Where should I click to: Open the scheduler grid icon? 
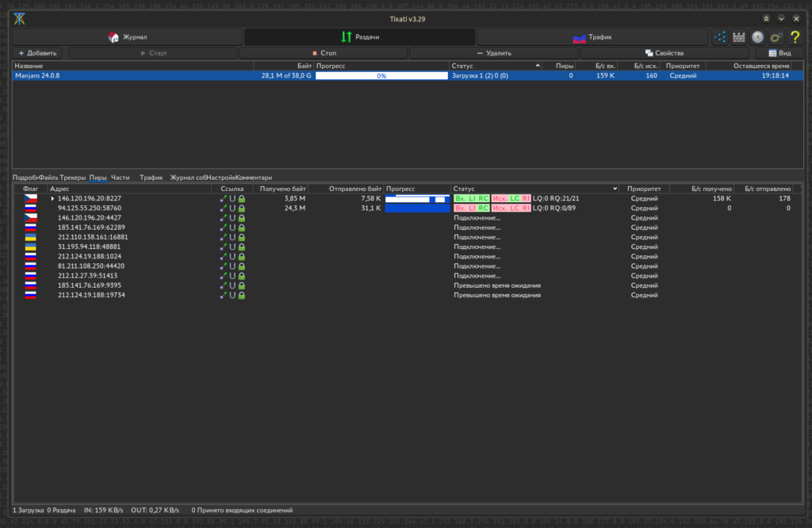pyautogui.click(x=738, y=36)
